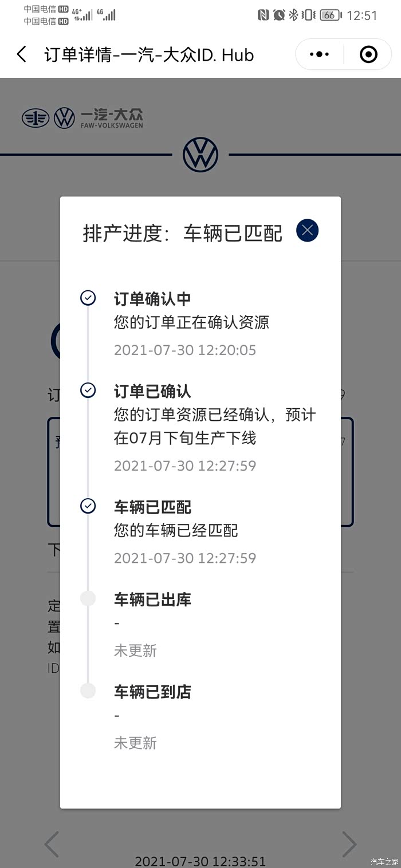
Task: Tap the 车辆已匹配 step title
Action: pyautogui.click(x=152, y=507)
